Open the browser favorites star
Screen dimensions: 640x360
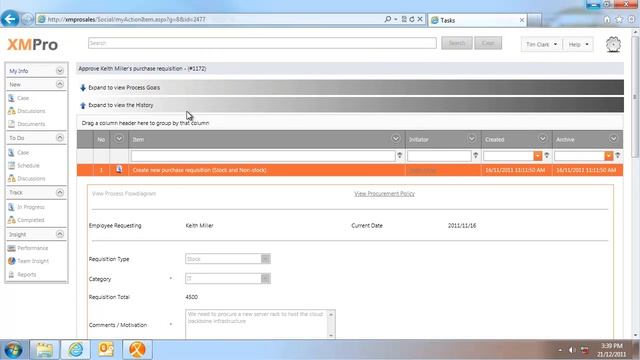pyautogui.click(x=619, y=20)
